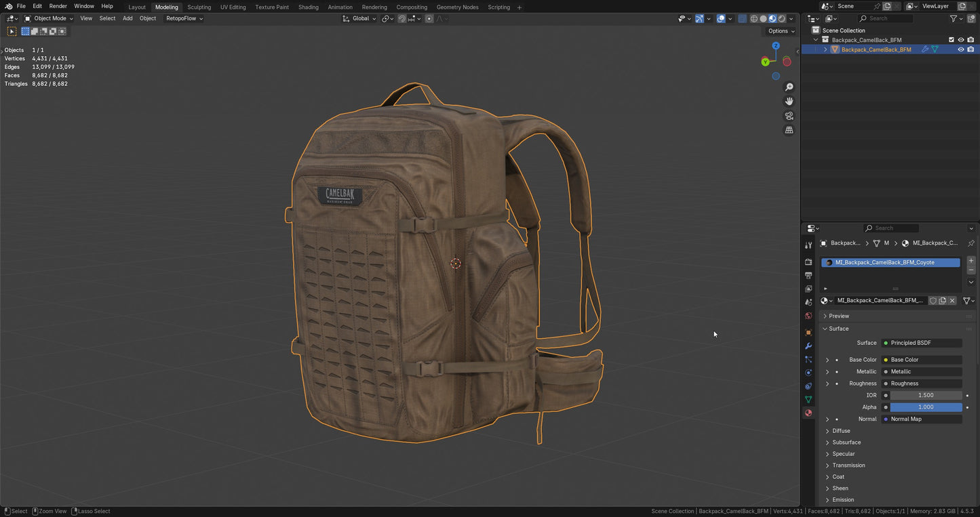Switch viewport to Rendered shading mode
The height and width of the screenshot is (517, 980).
[781, 18]
